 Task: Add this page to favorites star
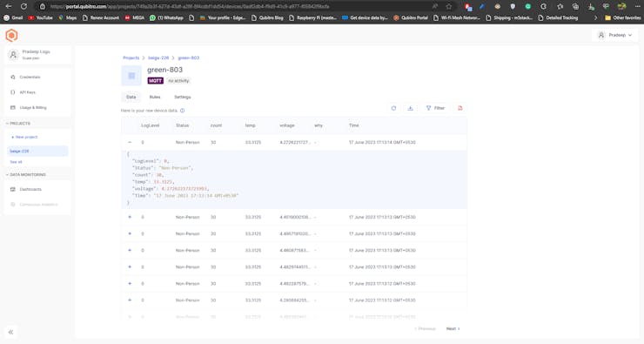coord(449,7)
